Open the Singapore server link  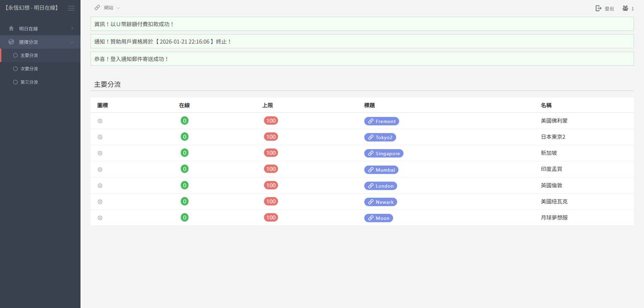point(384,154)
